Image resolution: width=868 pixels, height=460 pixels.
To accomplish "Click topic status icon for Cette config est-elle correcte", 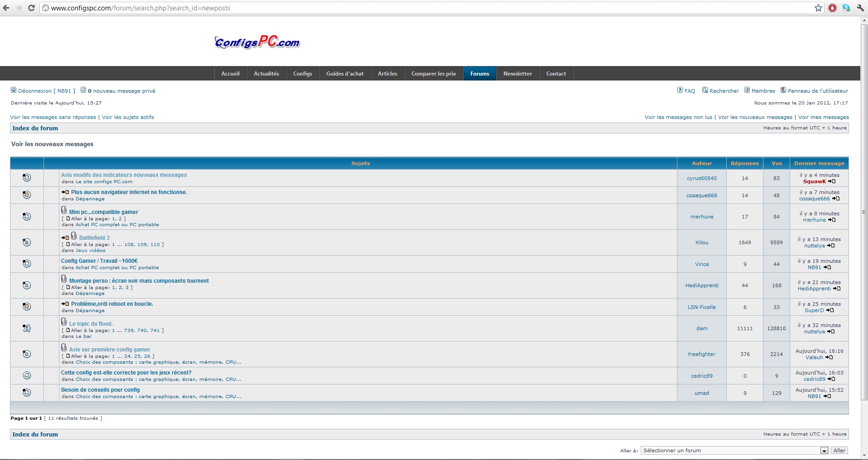I will (27, 375).
